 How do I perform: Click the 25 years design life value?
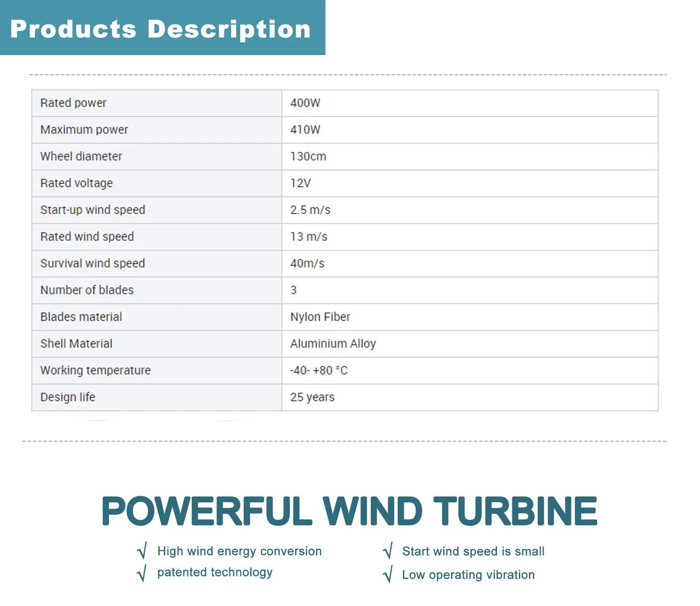[x=312, y=397]
